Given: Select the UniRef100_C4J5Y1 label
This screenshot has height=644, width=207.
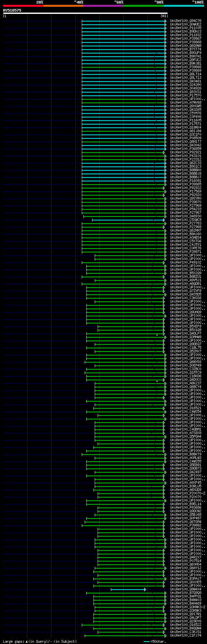Looking at the screenshot, I should [186, 245].
